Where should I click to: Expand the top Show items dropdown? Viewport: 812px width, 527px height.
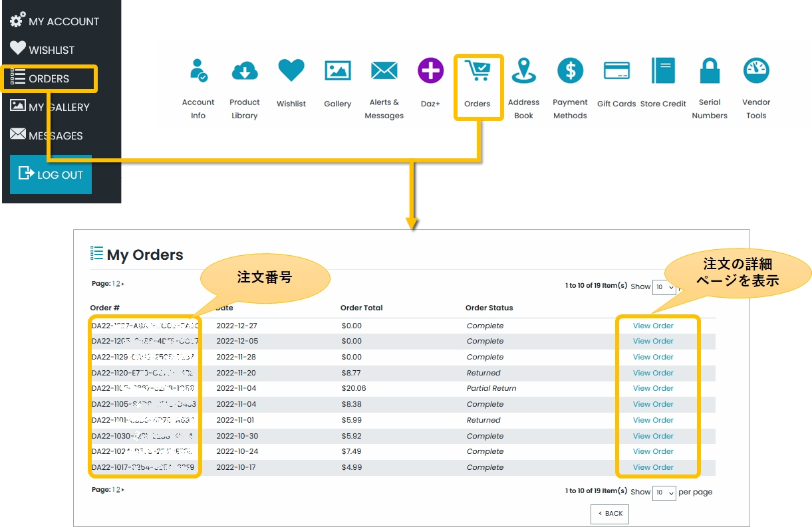coord(664,287)
